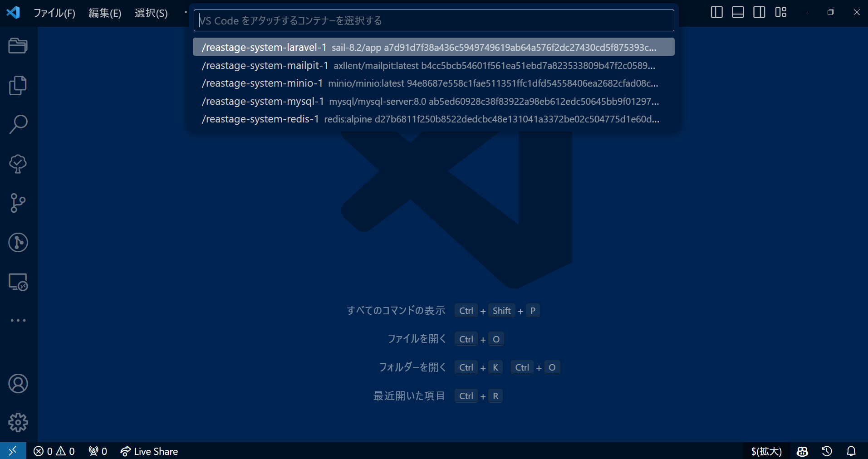Open the Run and Debug view

click(x=18, y=242)
